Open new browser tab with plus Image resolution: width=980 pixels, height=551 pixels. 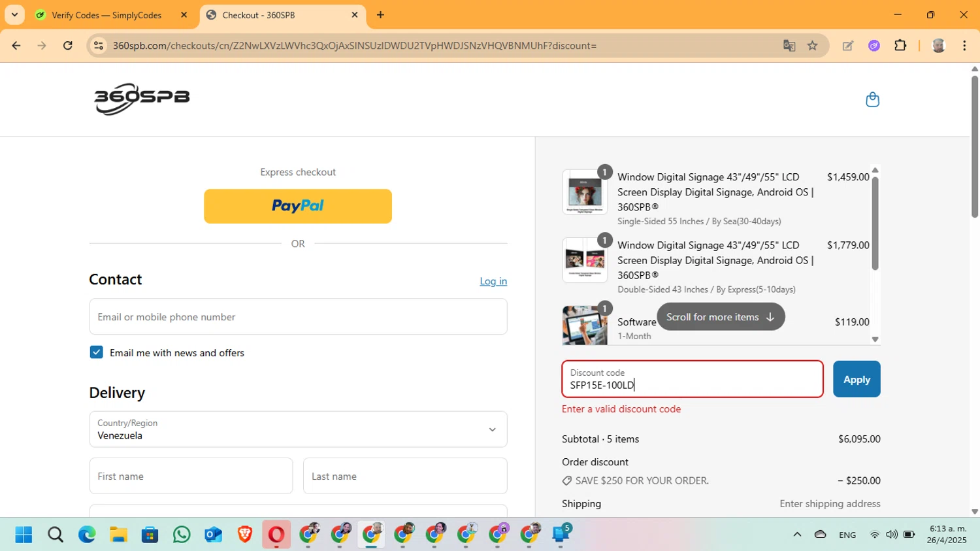(380, 15)
